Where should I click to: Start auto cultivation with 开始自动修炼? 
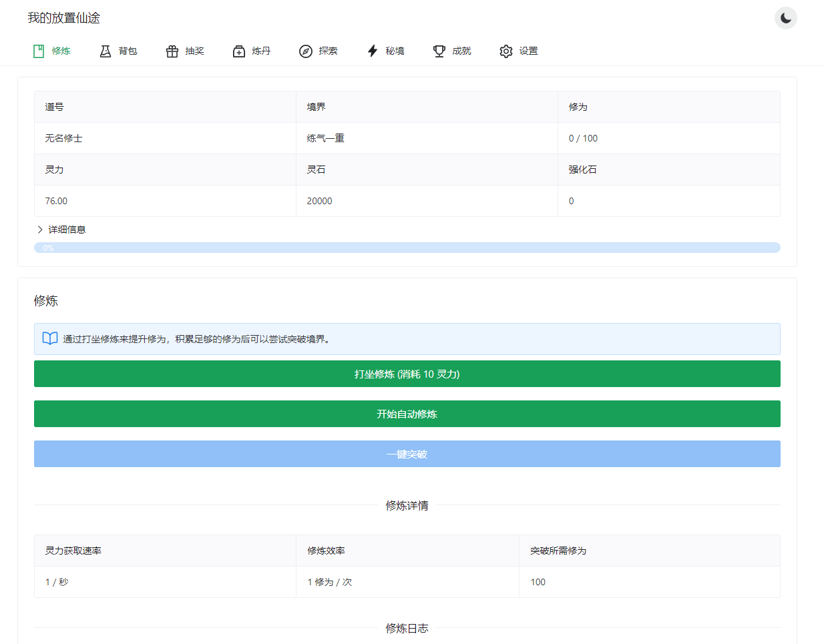pos(407,414)
